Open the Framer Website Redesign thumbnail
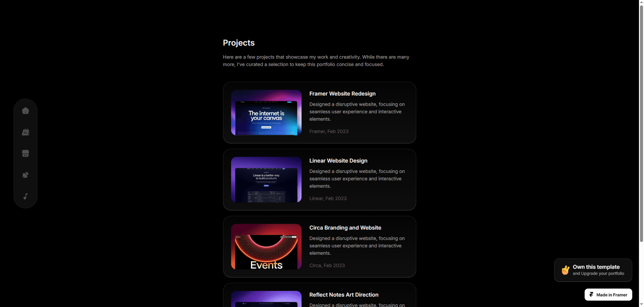The height and width of the screenshot is (307, 644). click(266, 113)
